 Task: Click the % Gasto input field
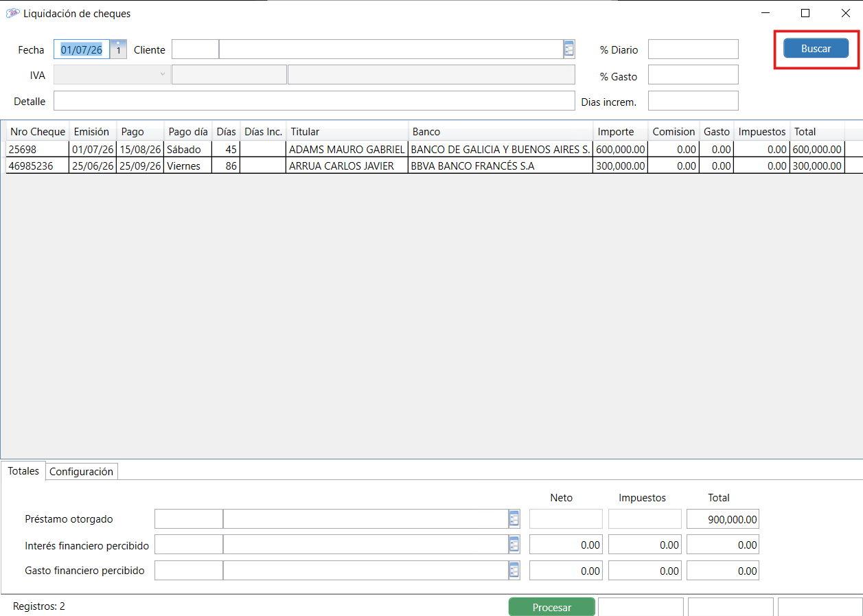pos(693,75)
